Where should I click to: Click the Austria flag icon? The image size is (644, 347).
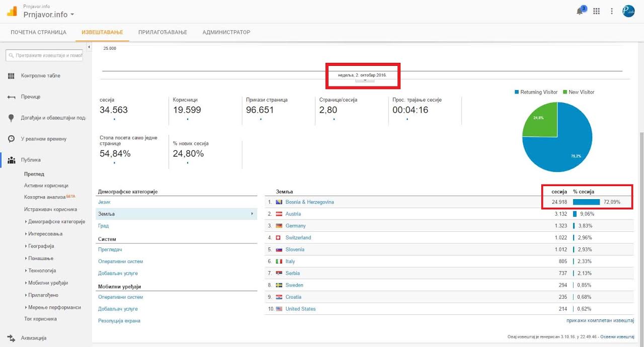pos(279,214)
